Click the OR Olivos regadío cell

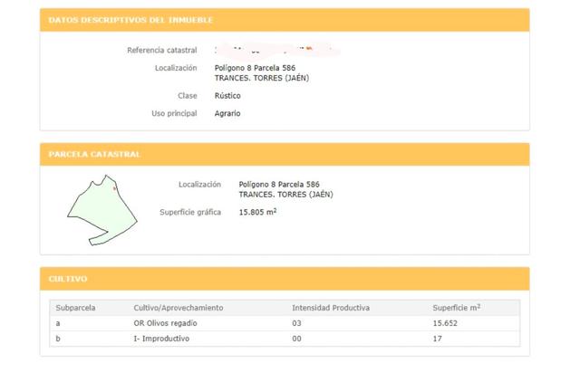pos(166,323)
